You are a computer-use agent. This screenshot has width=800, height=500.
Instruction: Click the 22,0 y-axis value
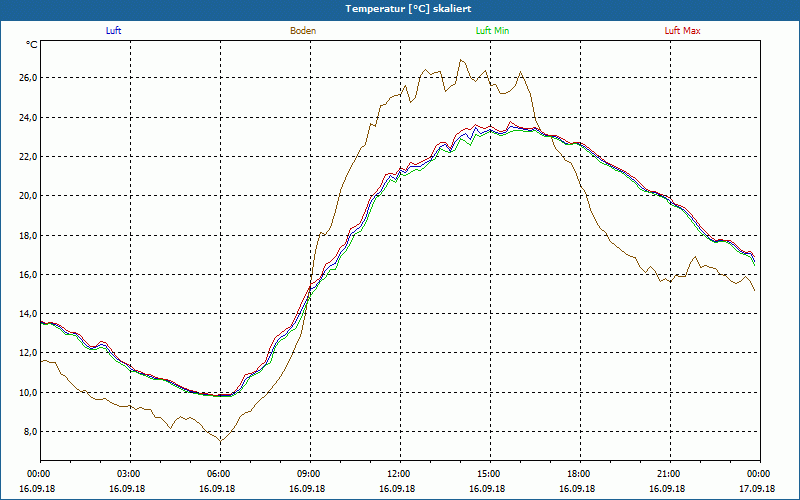tap(29, 157)
